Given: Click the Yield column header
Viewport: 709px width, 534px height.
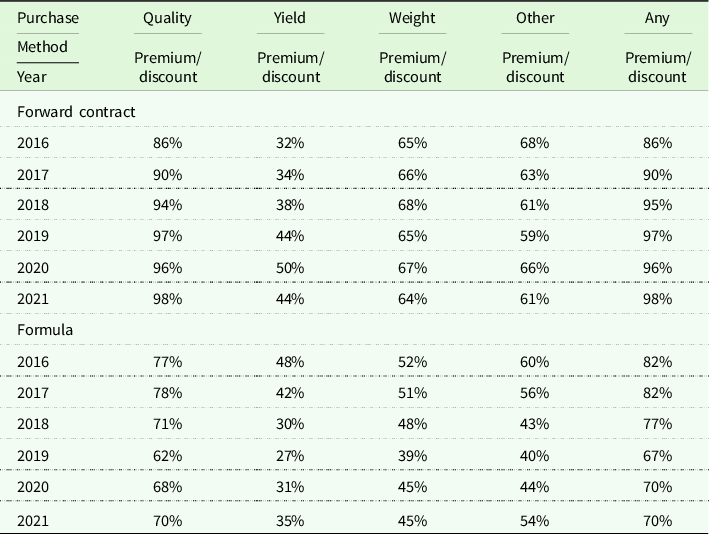Looking at the screenshot, I should (288, 18).
